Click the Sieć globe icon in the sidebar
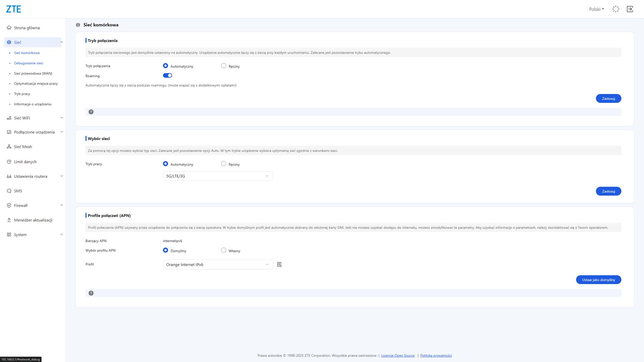644x362 pixels. pyautogui.click(x=9, y=42)
